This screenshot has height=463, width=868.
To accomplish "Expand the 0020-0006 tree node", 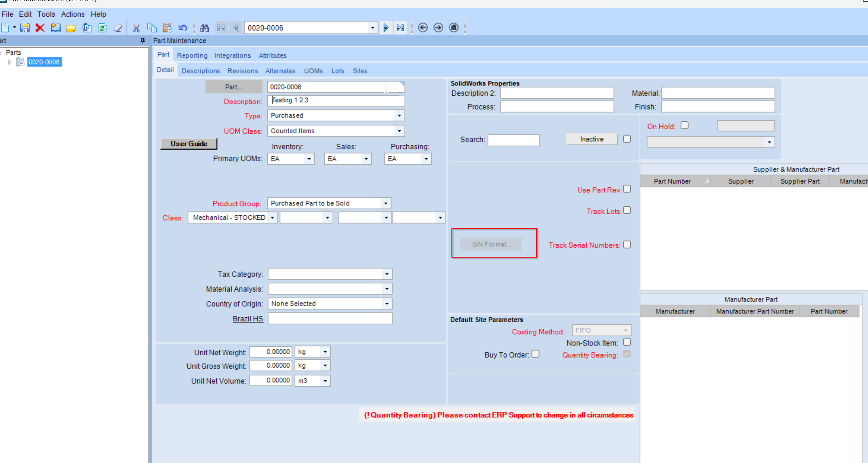I will [x=10, y=62].
